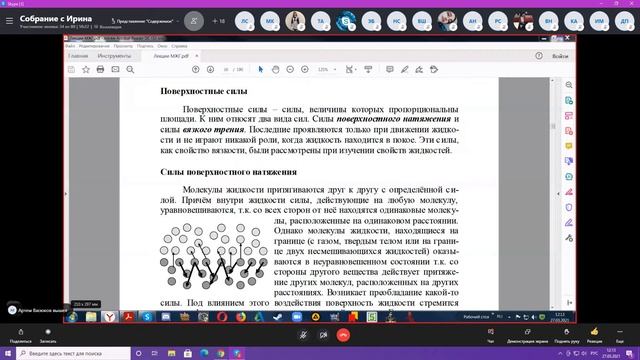The image size is (640, 360).
Task: Click Opera icon in shared taskbar
Action: [222, 317]
